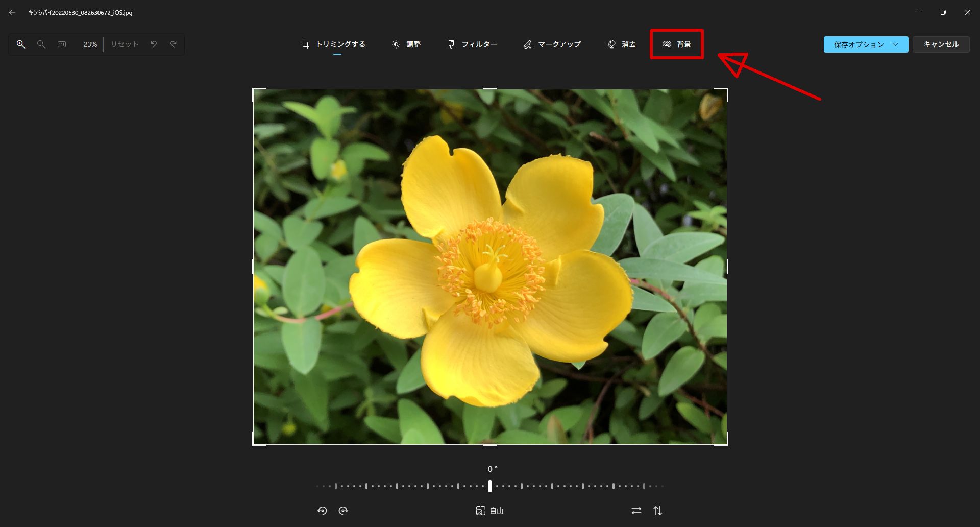Viewport: 980px width, 527px height.
Task: Go back using the back arrow
Action: click(x=12, y=12)
